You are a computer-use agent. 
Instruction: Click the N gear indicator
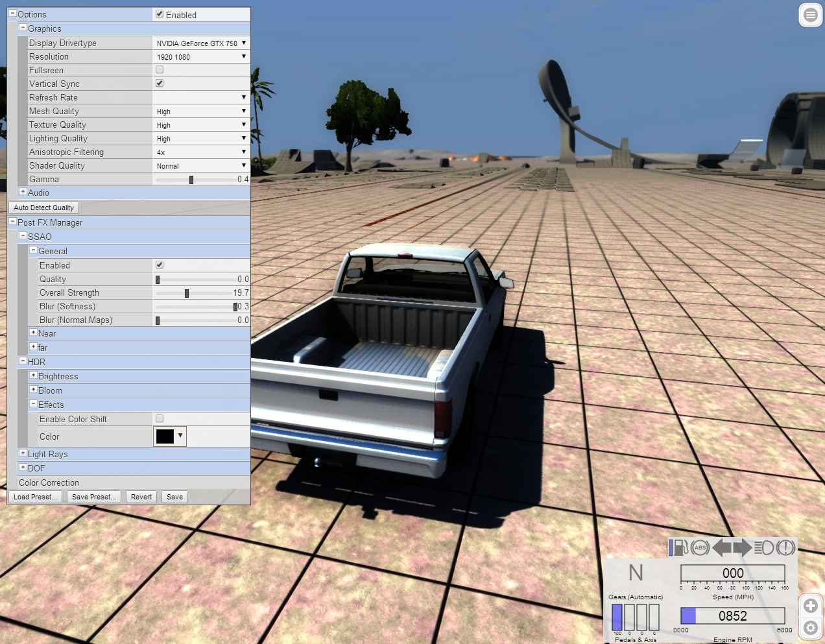pyautogui.click(x=636, y=573)
